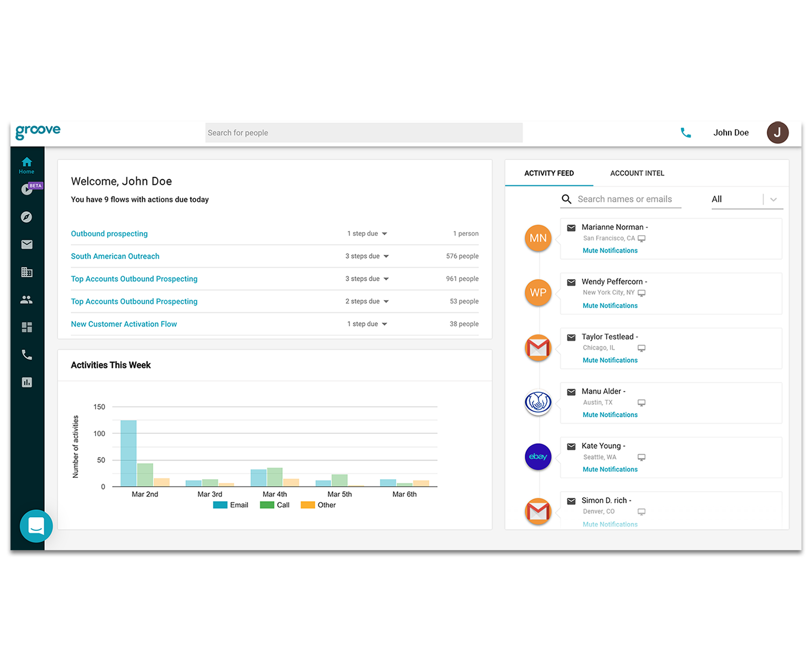Click the Allstate logo beside Manu Alder

(x=538, y=402)
